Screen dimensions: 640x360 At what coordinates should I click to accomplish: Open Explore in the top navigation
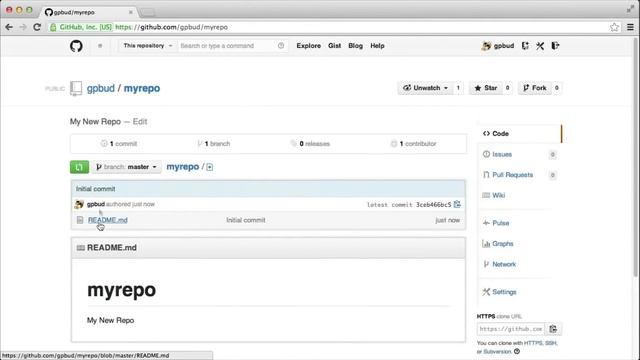(x=309, y=46)
